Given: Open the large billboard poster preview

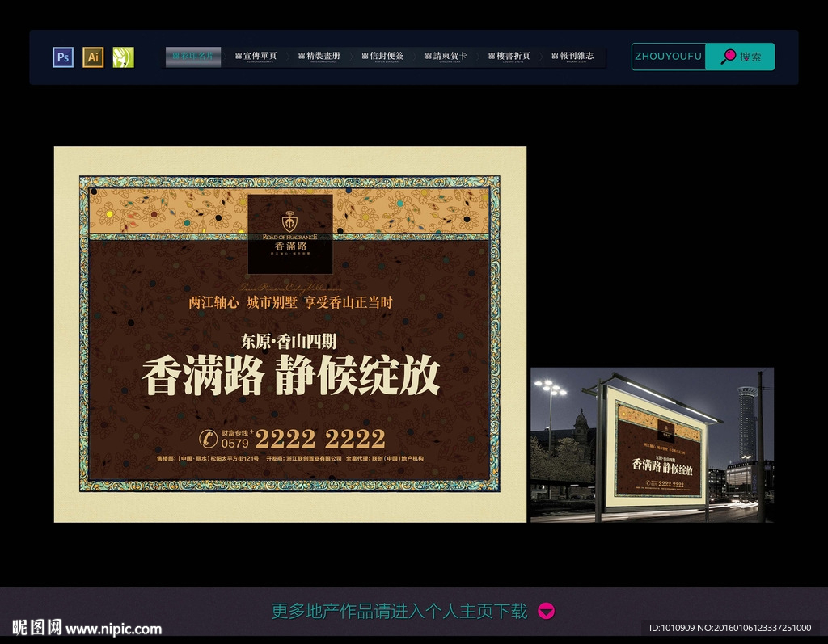Looking at the screenshot, I should coord(290,335).
